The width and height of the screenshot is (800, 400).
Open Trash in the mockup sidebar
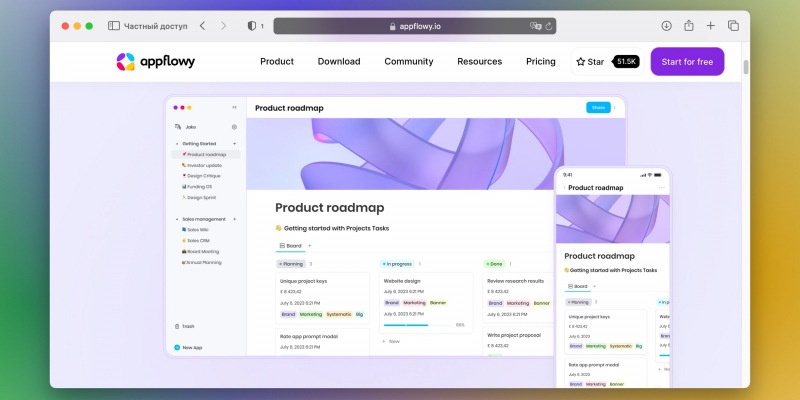click(x=185, y=327)
